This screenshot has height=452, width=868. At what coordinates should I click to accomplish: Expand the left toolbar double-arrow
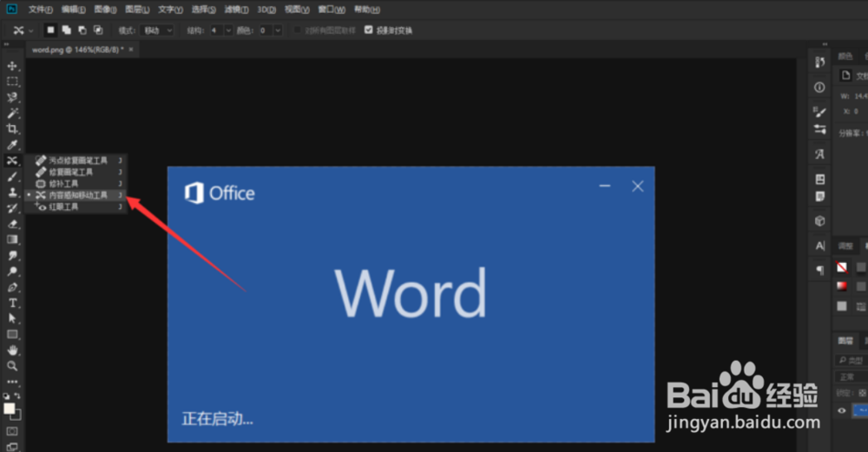pyautogui.click(x=7, y=44)
